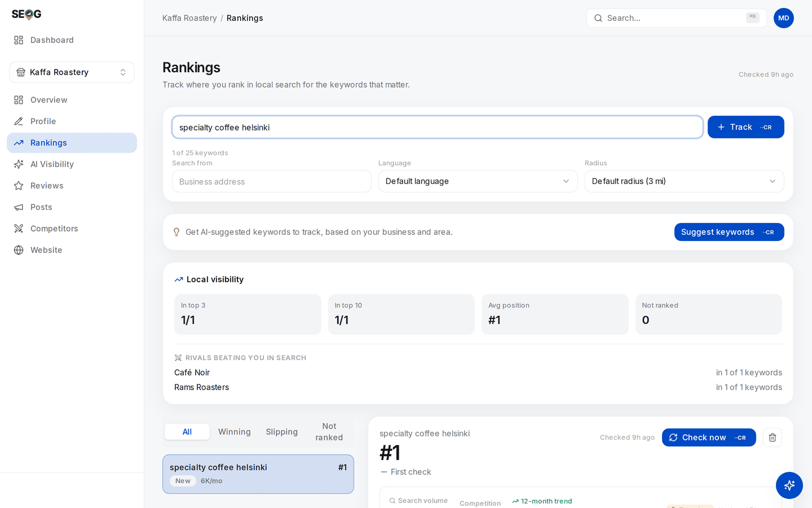
Task: Open the AI assistant floating sparkle button
Action: (x=789, y=485)
